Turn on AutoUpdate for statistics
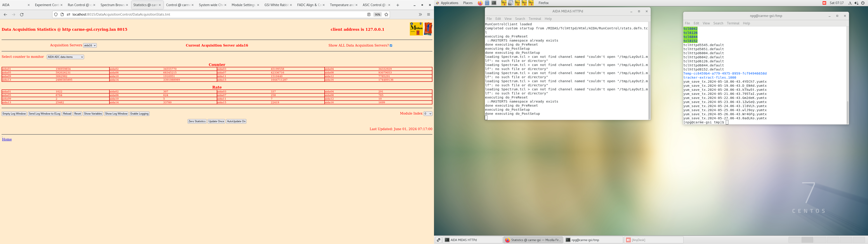The width and height of the screenshot is (868, 244). click(236, 121)
